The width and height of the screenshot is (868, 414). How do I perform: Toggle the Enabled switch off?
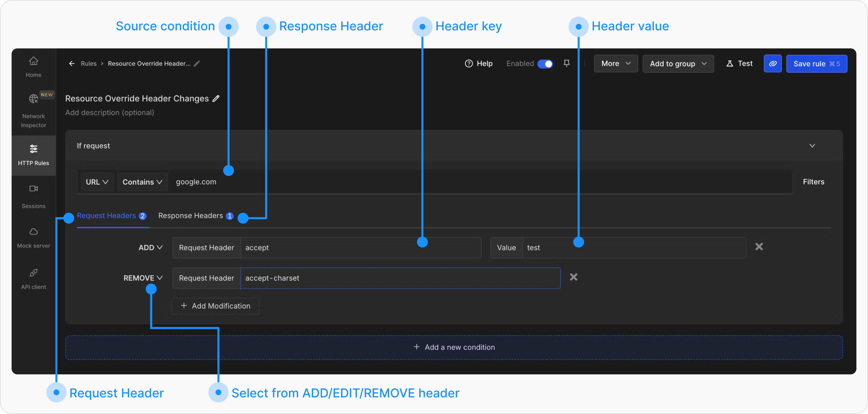545,64
